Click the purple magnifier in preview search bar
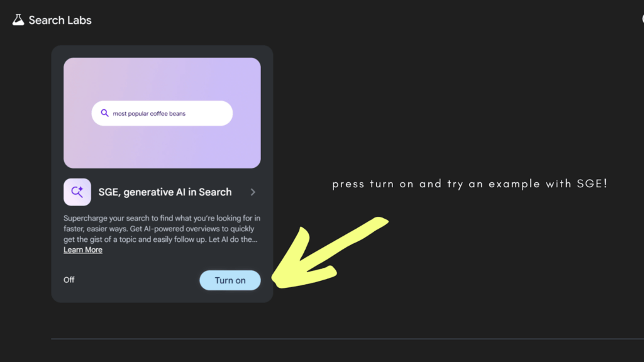The image size is (644, 362). pos(105,113)
